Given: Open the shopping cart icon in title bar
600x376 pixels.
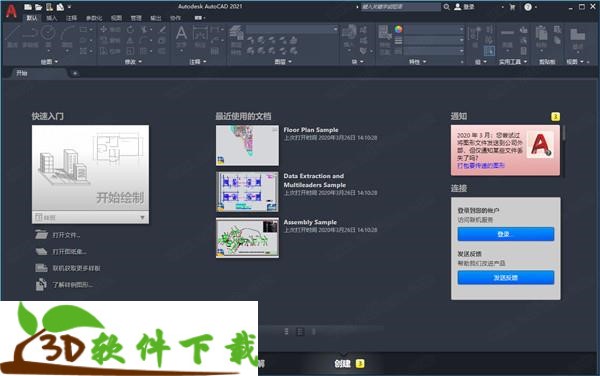Looking at the screenshot, I should click(x=512, y=7).
